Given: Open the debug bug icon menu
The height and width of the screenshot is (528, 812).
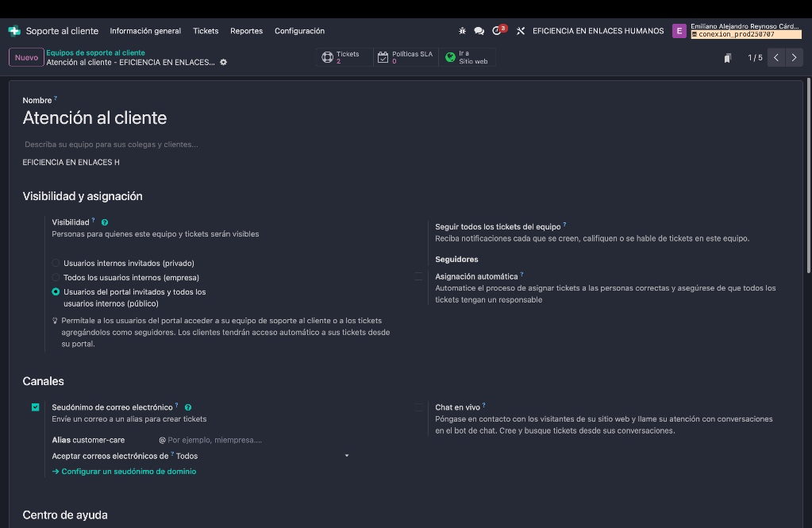Looking at the screenshot, I should point(463,31).
